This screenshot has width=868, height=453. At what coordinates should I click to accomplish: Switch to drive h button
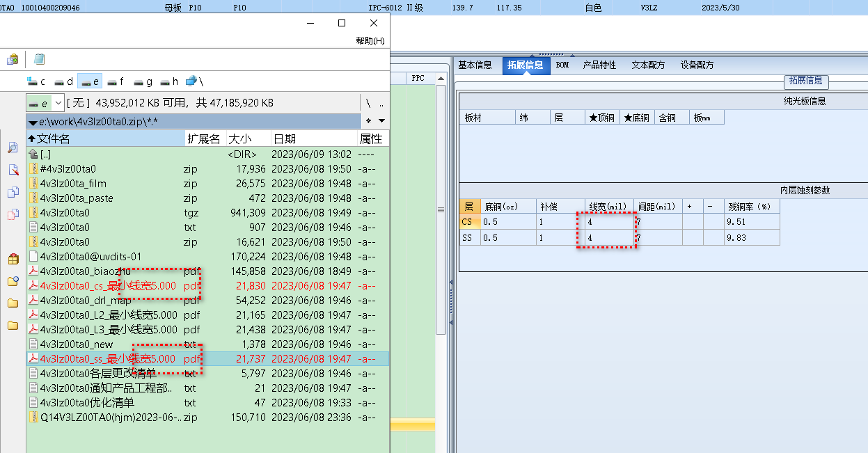pyautogui.click(x=170, y=81)
